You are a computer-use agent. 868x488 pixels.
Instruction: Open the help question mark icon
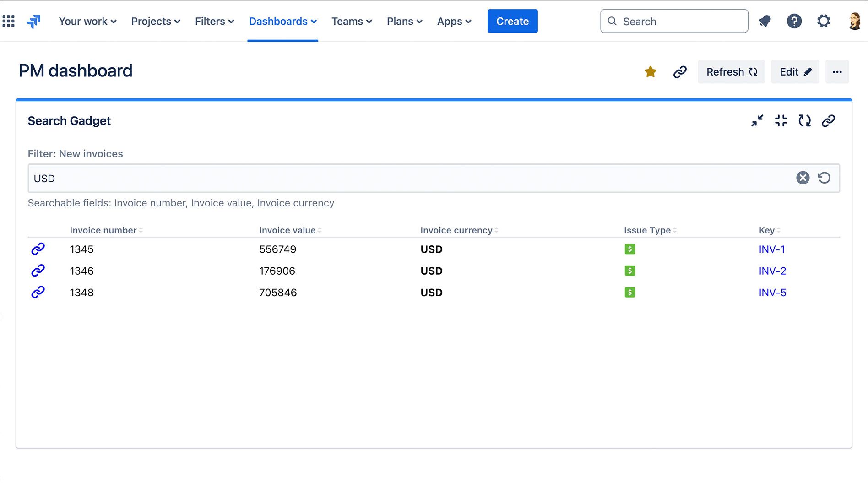[794, 21]
